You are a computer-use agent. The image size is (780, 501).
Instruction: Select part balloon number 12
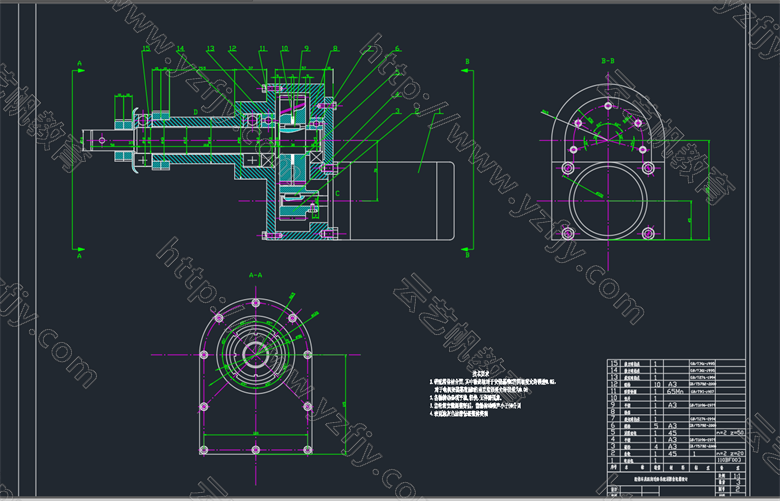(x=232, y=49)
